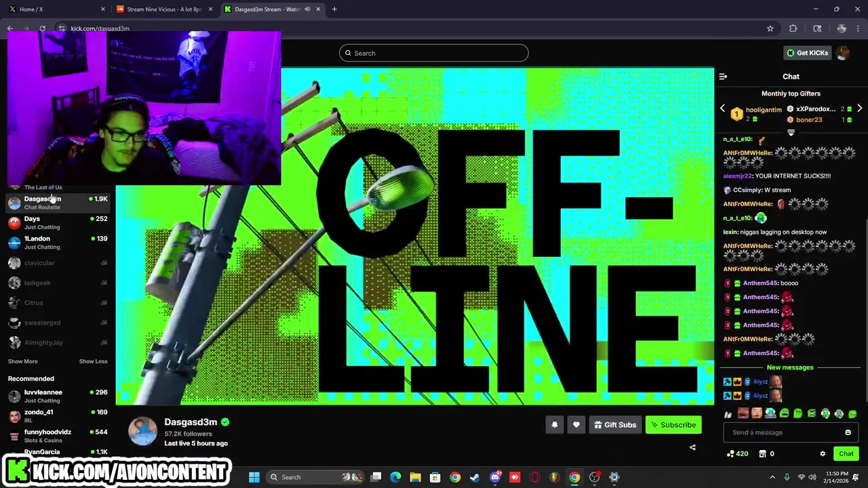Open the Chrome profile avatar
This screenshot has height=488, width=868.
point(842,28)
